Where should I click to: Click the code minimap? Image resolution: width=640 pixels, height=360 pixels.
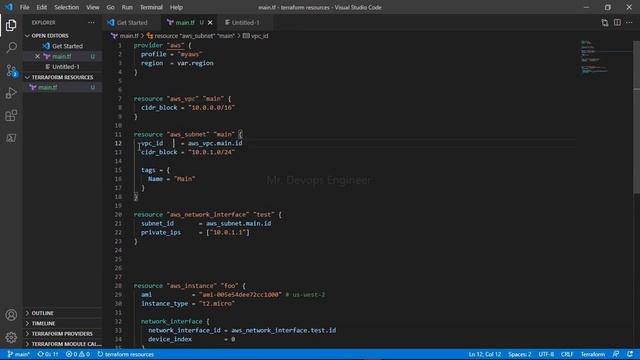pos(605,57)
